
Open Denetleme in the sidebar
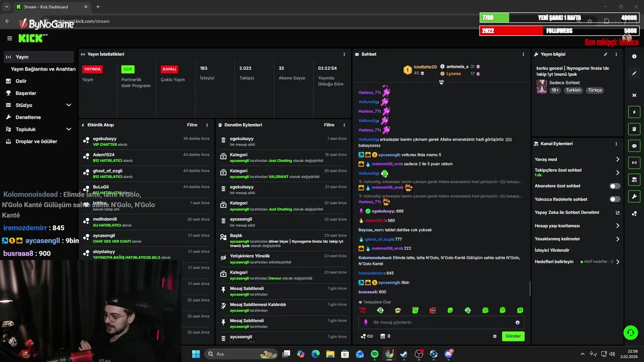point(39,117)
